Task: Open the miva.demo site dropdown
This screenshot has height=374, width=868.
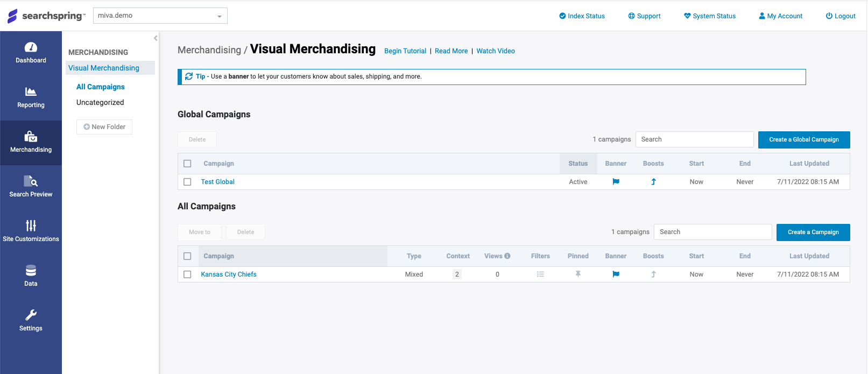Action: click(x=160, y=16)
